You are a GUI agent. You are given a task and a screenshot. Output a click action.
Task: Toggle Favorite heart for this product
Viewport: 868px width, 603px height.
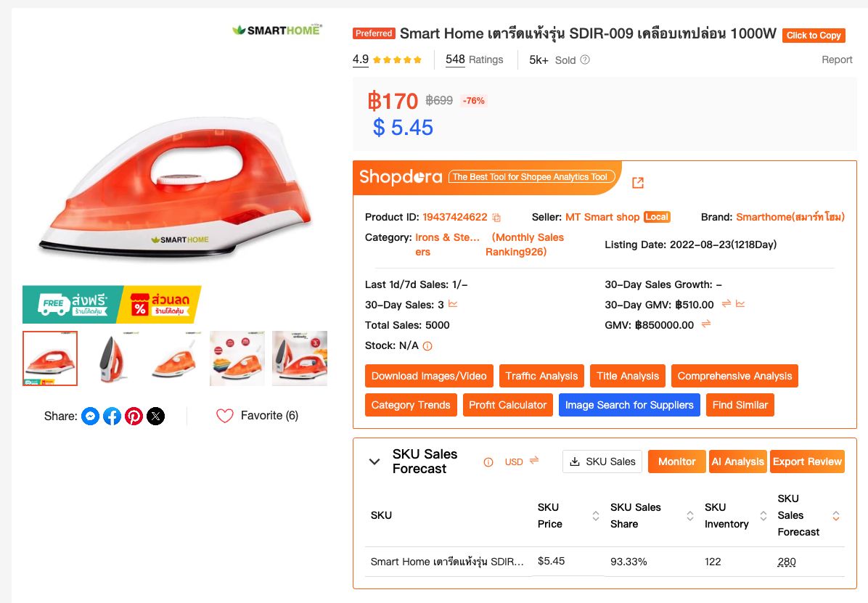pos(225,416)
